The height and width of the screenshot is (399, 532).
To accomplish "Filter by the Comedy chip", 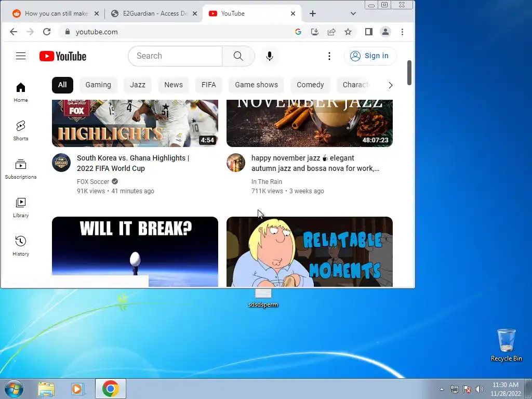I will point(310,85).
